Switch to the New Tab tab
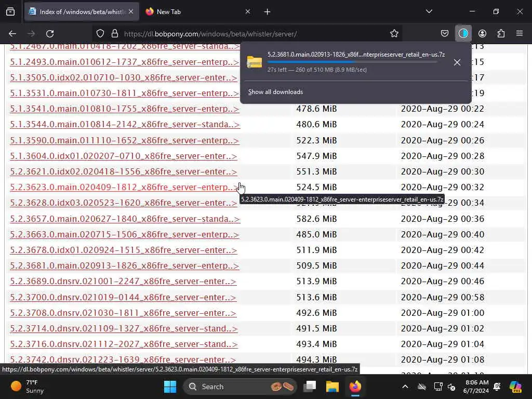The width and height of the screenshot is (532, 399). pos(198,12)
